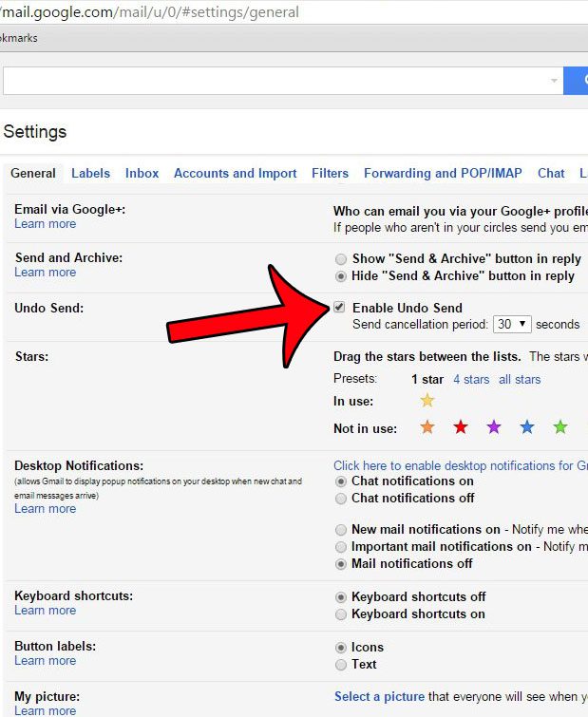Click Select a picture link
Image resolution: width=588 pixels, height=717 pixels.
click(377, 697)
